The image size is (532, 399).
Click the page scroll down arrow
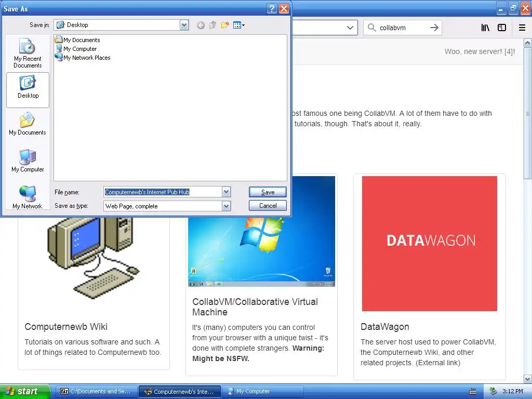tap(528, 379)
